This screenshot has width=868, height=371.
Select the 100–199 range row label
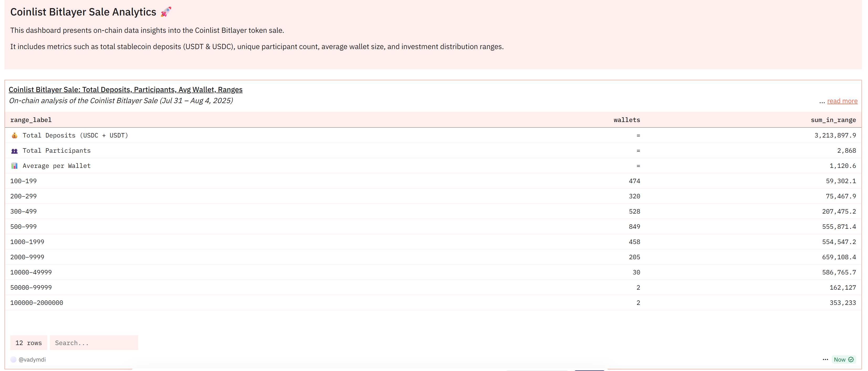click(x=24, y=181)
